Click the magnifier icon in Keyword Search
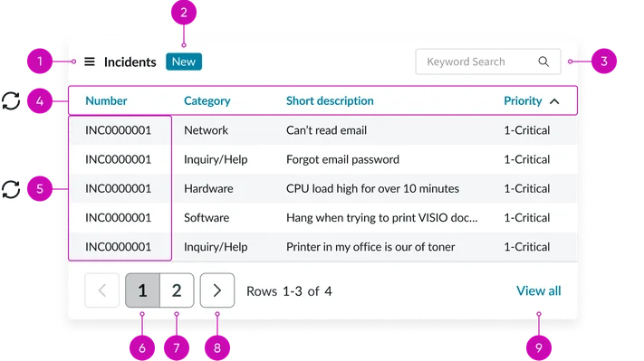This screenshot has height=361, width=644. pyautogui.click(x=543, y=62)
